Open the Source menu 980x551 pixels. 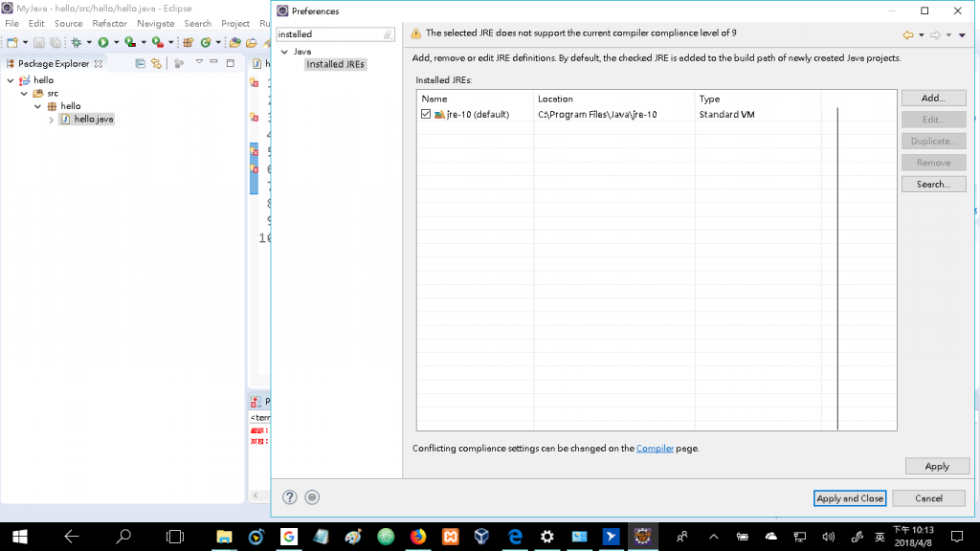click(68, 23)
